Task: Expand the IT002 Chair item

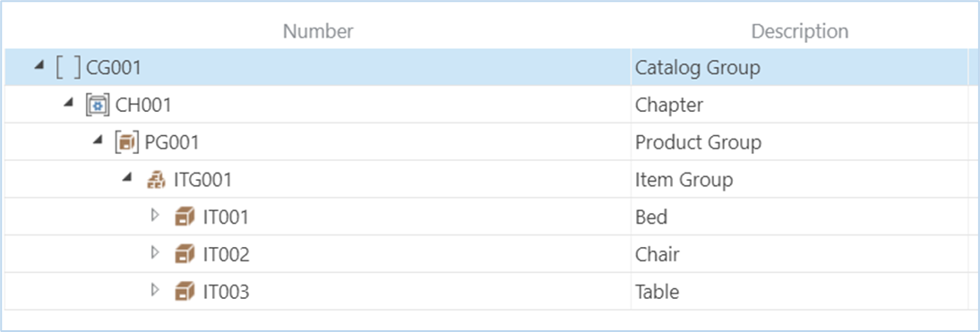Action: point(156,252)
